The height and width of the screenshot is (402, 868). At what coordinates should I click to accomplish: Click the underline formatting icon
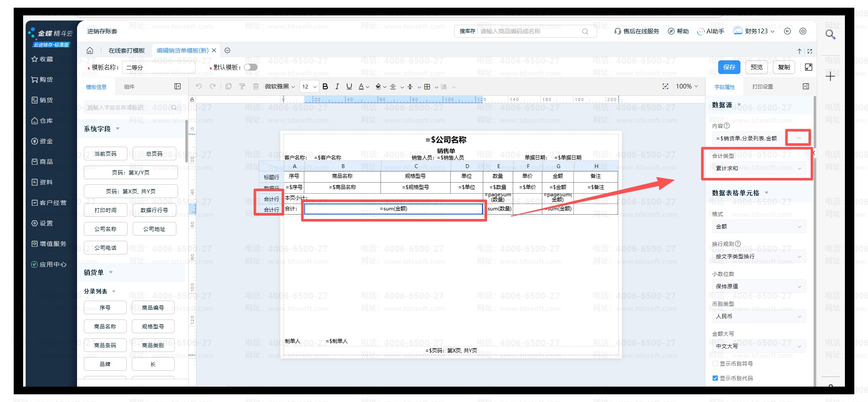[x=349, y=87]
